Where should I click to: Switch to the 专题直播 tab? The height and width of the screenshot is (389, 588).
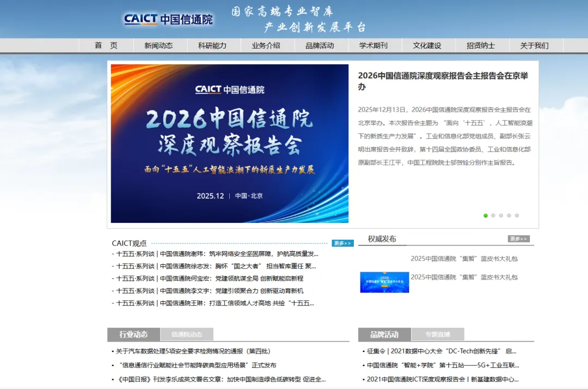(x=438, y=334)
